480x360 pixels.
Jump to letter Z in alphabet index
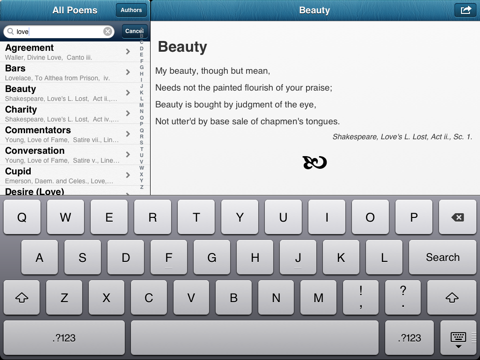[142, 187]
